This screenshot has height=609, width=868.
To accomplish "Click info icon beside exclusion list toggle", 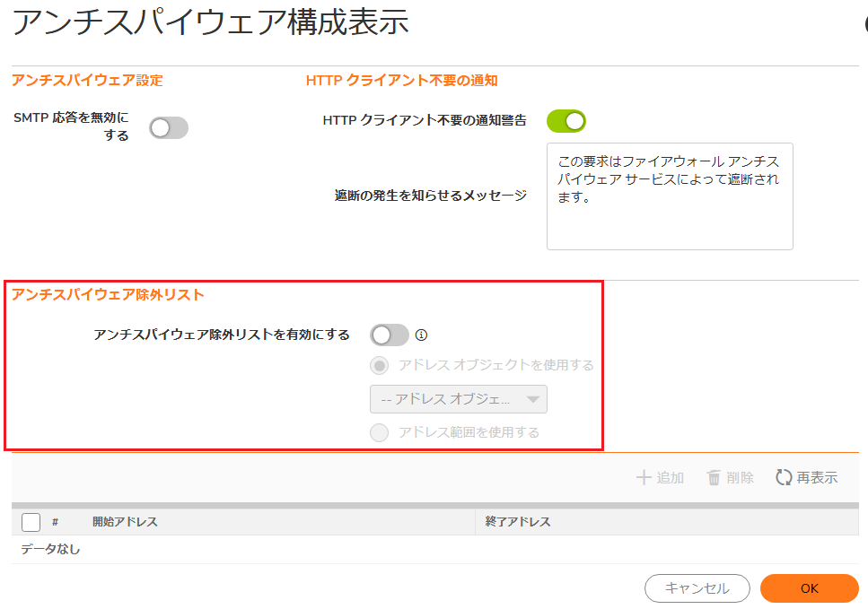I will (x=421, y=335).
